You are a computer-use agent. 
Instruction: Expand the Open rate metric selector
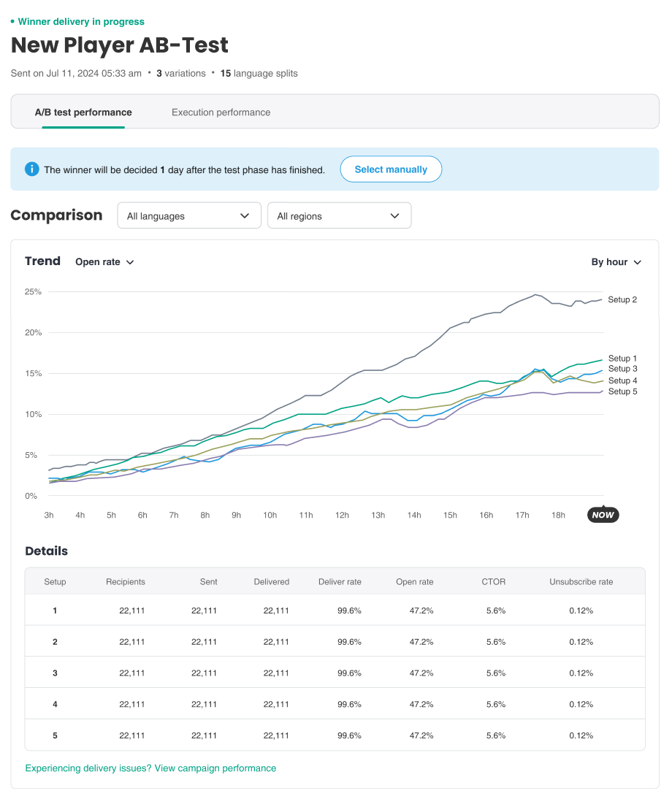[x=105, y=262]
